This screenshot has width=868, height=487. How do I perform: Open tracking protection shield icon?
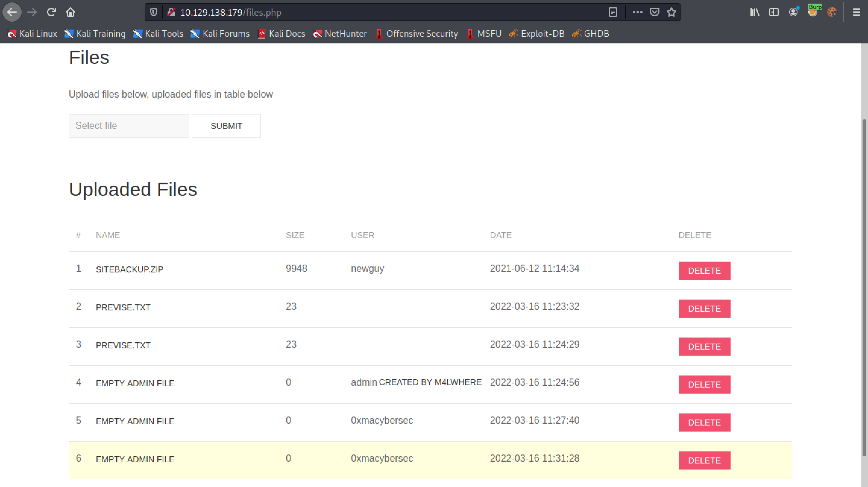click(154, 12)
